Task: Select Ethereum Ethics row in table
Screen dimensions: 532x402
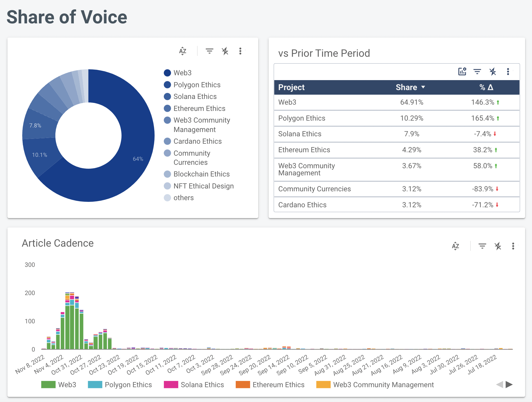Action: [397, 150]
